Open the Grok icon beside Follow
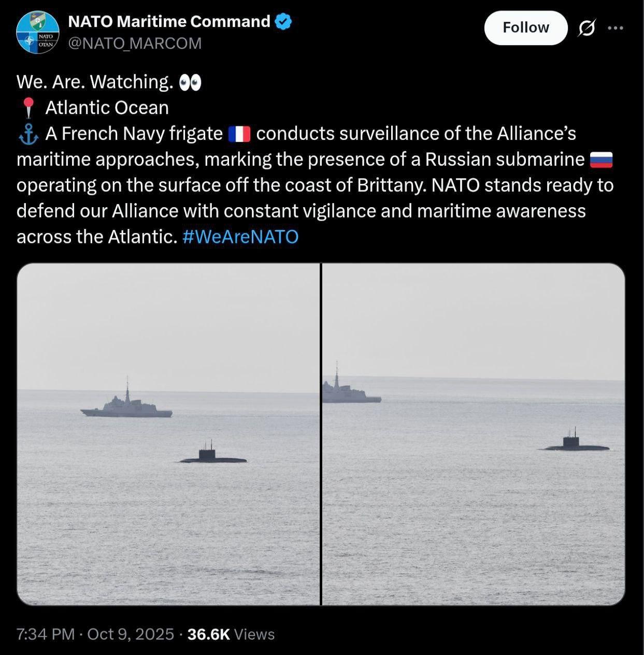Screen dimensions: 644x655 click(x=586, y=28)
